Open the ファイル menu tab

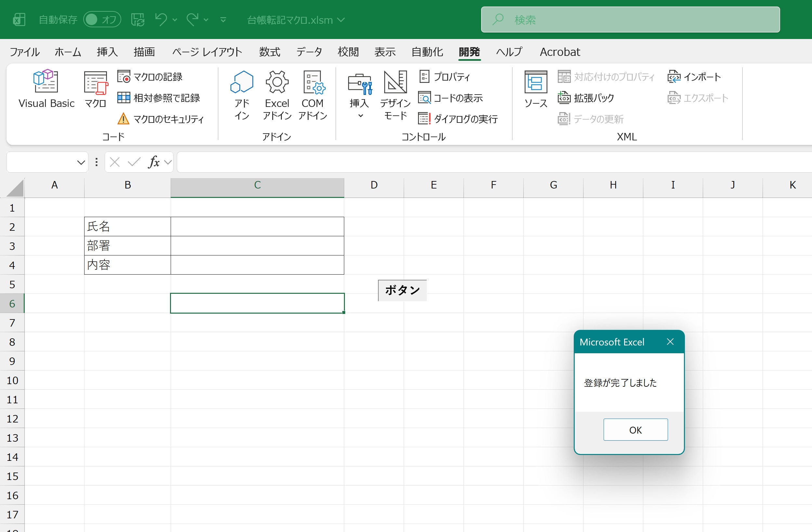click(25, 52)
